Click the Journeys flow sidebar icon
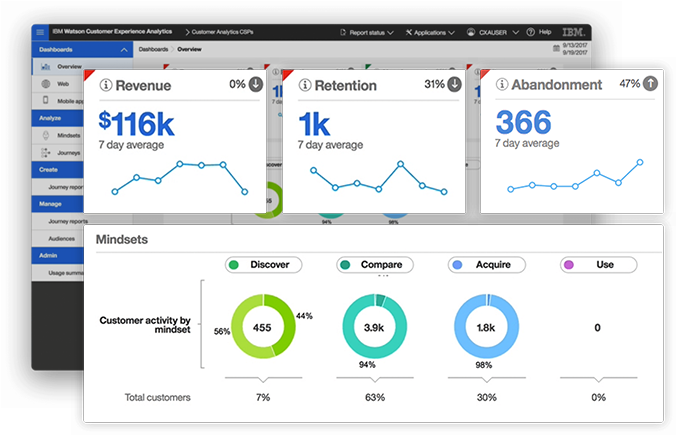 [x=46, y=153]
